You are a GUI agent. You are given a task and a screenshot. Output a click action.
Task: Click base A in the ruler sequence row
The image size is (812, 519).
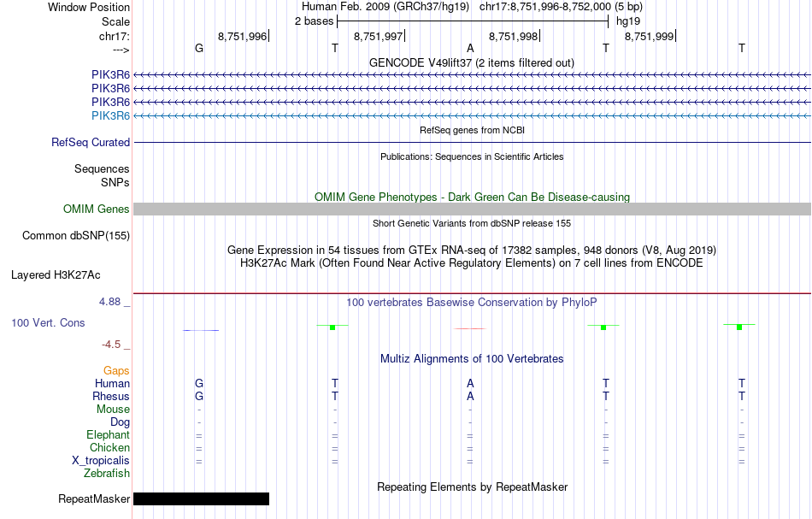coord(470,48)
